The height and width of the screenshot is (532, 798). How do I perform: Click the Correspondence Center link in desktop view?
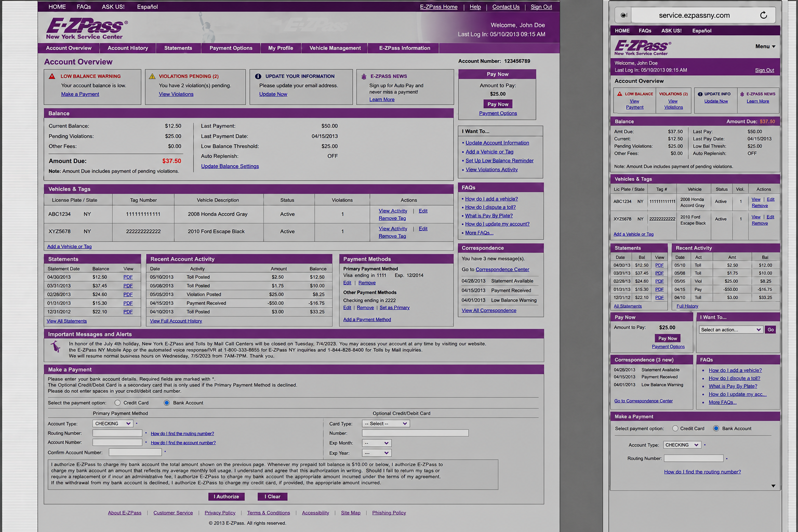[502, 270]
